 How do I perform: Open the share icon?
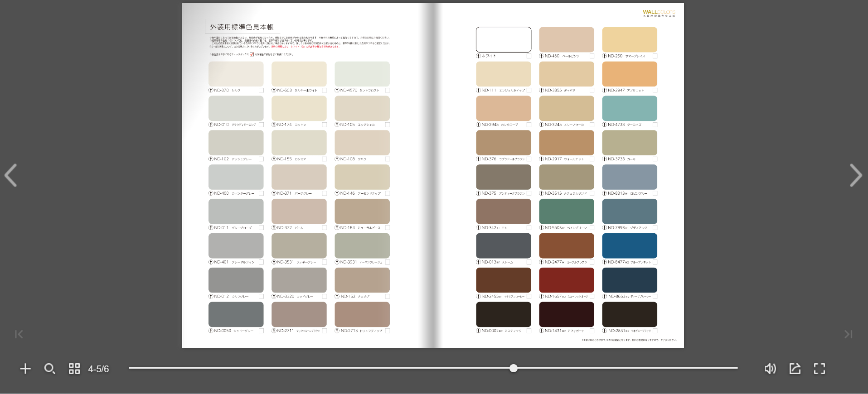795,369
